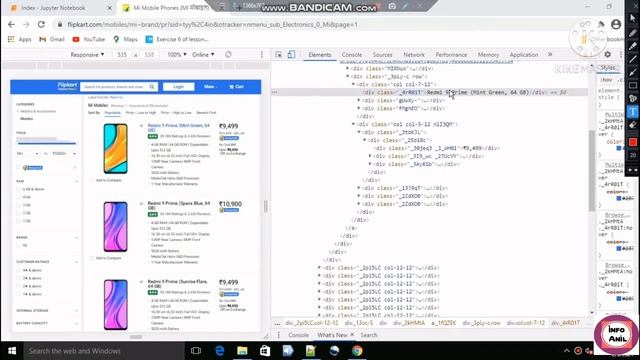Open Flipkart More menu

point(210,87)
